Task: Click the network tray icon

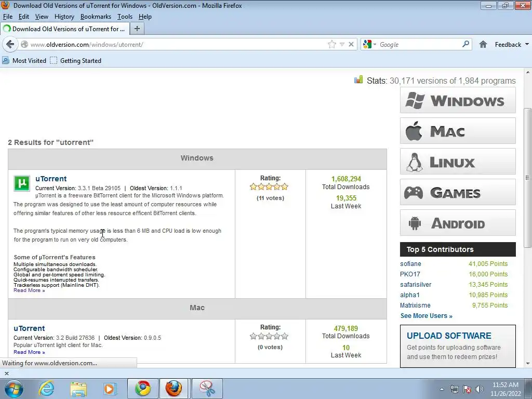Action: tap(454, 389)
